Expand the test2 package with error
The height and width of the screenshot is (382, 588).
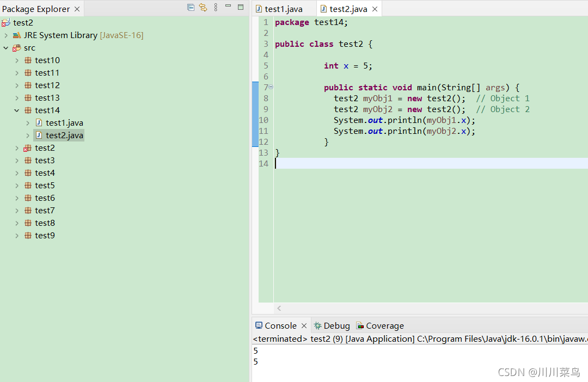pos(17,148)
